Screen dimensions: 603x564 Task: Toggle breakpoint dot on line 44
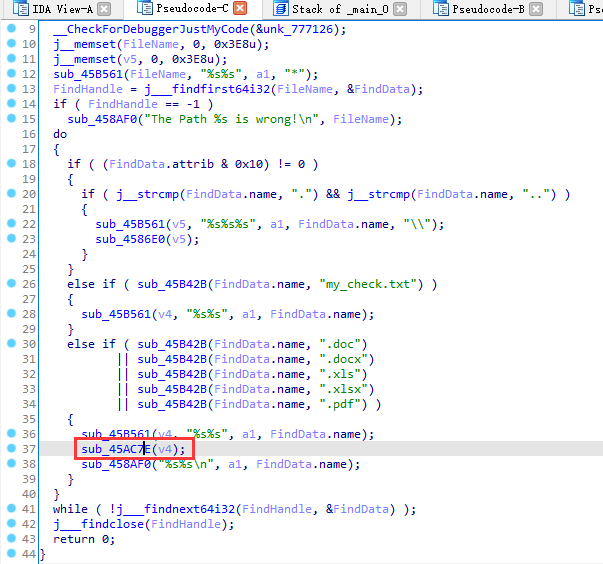pos(11,552)
